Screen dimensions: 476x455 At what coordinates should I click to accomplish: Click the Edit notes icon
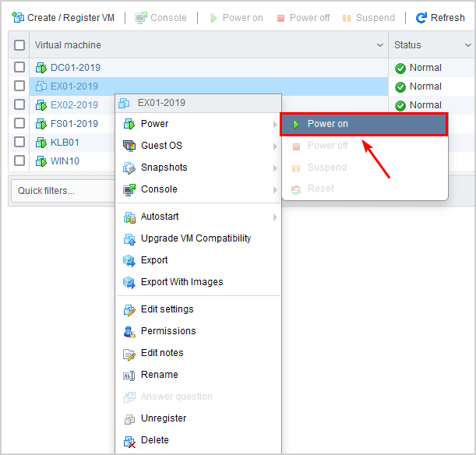tap(129, 354)
